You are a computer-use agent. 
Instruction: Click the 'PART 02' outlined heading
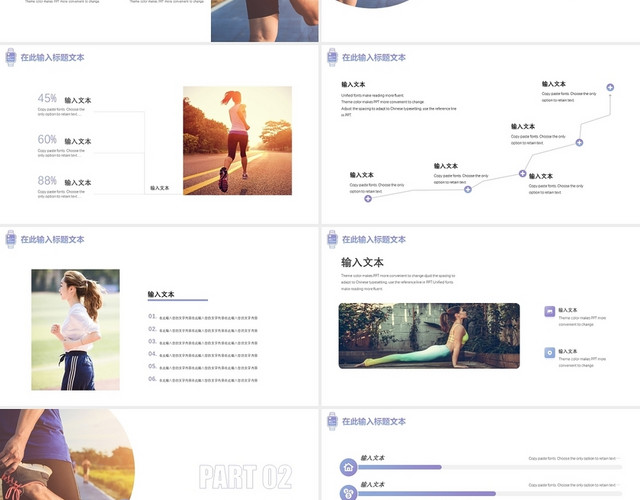245,476
